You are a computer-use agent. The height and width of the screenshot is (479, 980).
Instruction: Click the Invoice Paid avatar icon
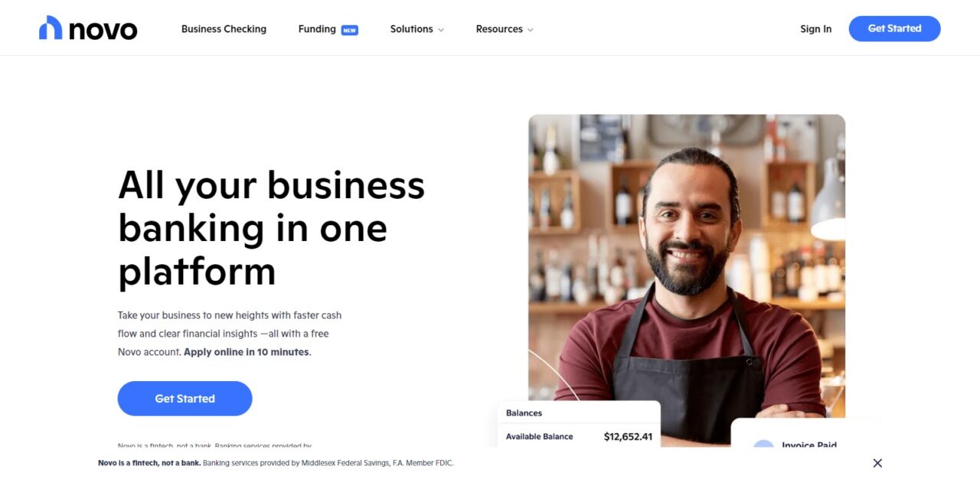point(763,445)
